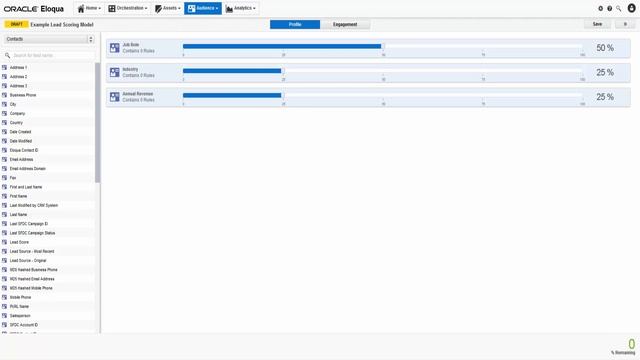Click the City field icon
The image size is (640, 360).
click(4, 104)
